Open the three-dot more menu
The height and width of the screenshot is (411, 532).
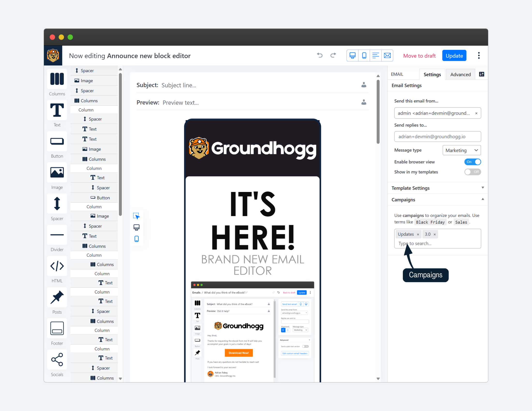pos(479,56)
